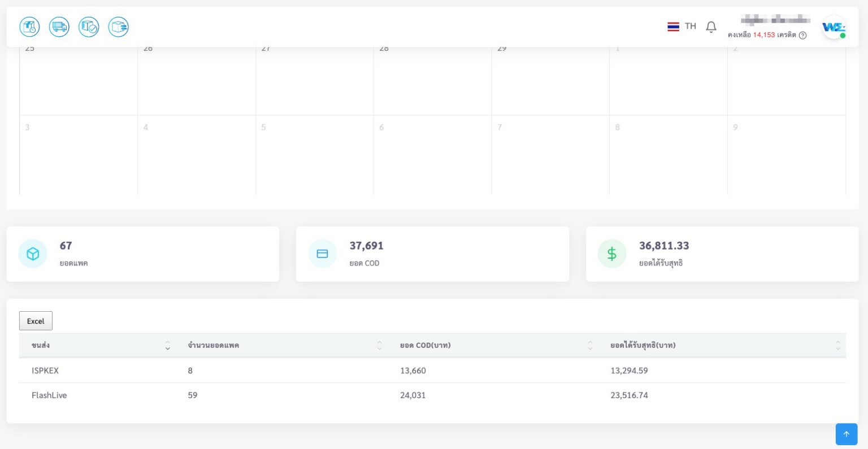Click calendar day 5 cell

314,154
